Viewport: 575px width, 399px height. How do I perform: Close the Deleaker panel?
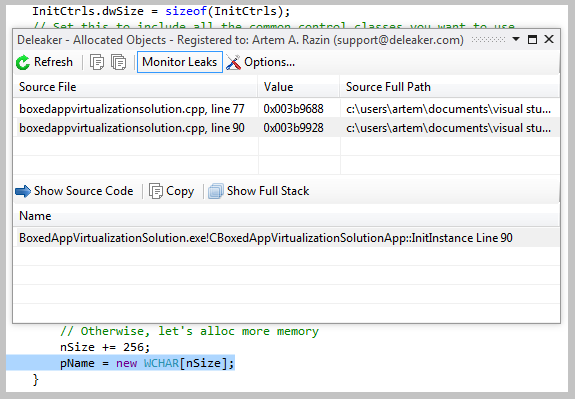[549, 39]
